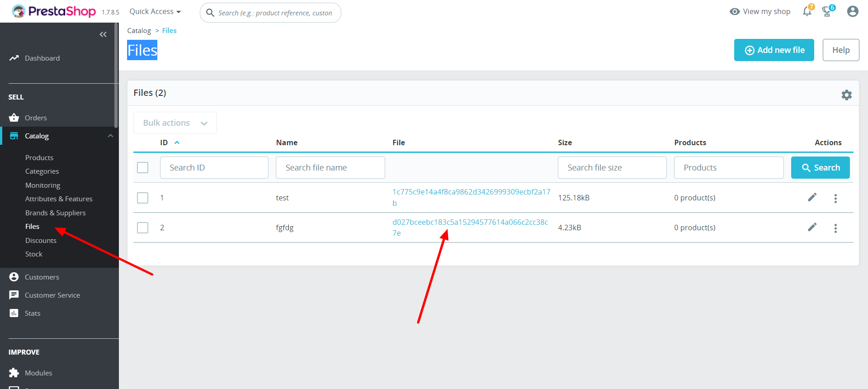The height and width of the screenshot is (389, 868).
Task: Click the Dashboard trend icon
Action: click(x=14, y=58)
